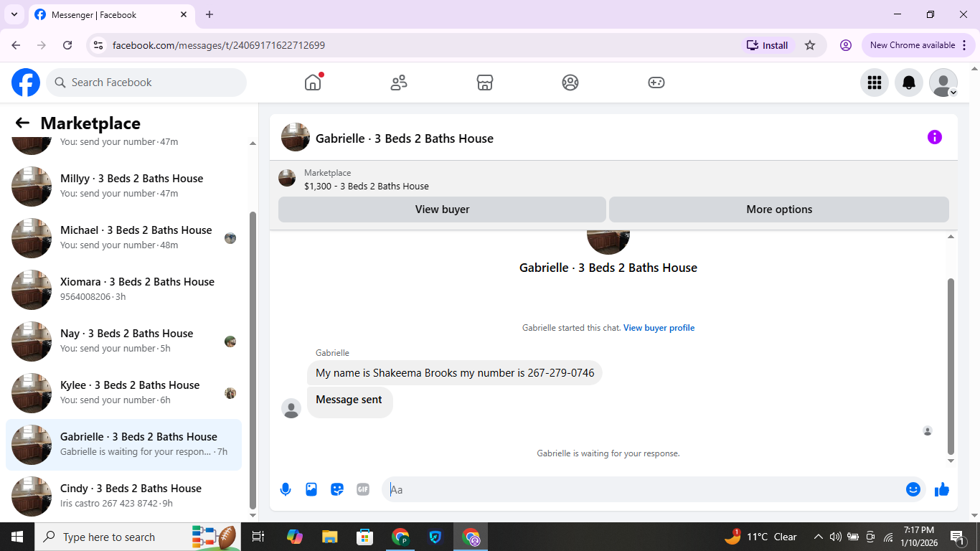Click the back arrow beside Marketplace
Screen dimensions: 980x551
point(22,123)
